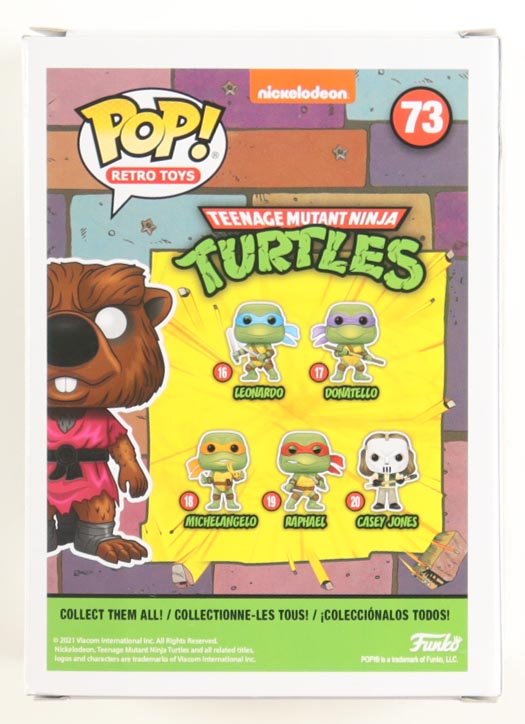
Task: Click the Collect Them All text
Action: click(111, 615)
